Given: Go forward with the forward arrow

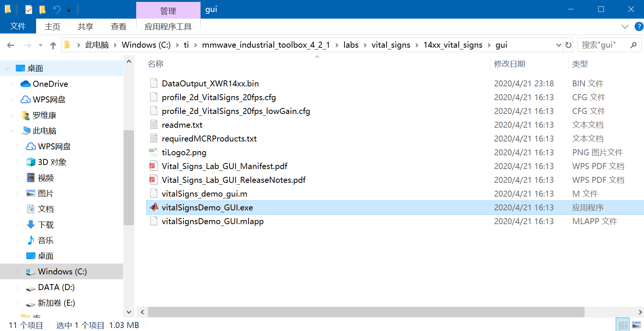Looking at the screenshot, I should coord(28,45).
